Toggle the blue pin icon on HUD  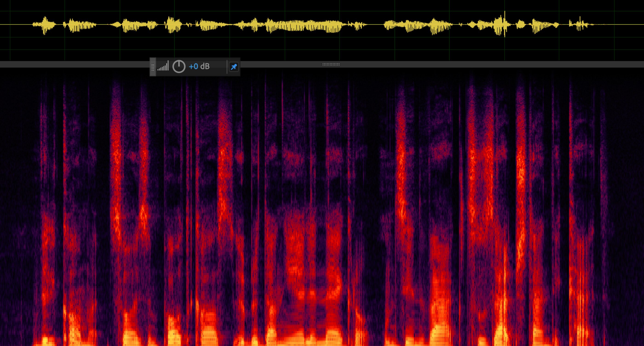point(234,67)
